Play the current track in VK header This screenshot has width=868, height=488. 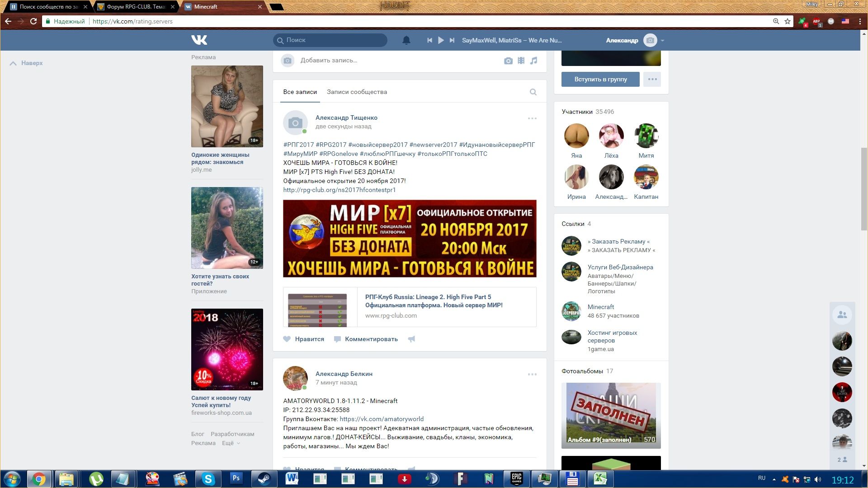coord(441,40)
